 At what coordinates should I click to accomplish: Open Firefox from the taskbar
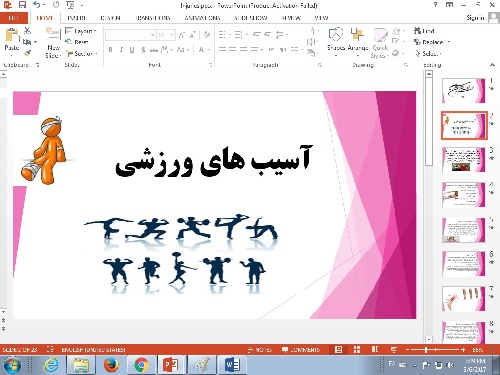click(111, 365)
